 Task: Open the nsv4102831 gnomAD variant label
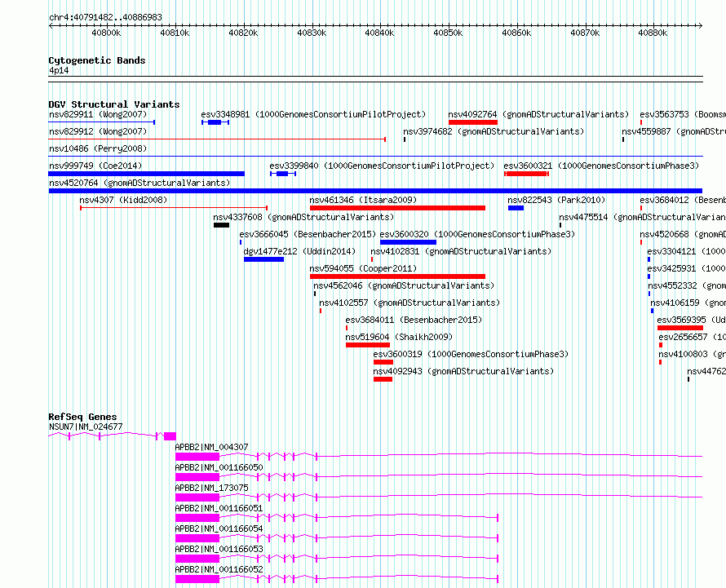click(x=461, y=251)
